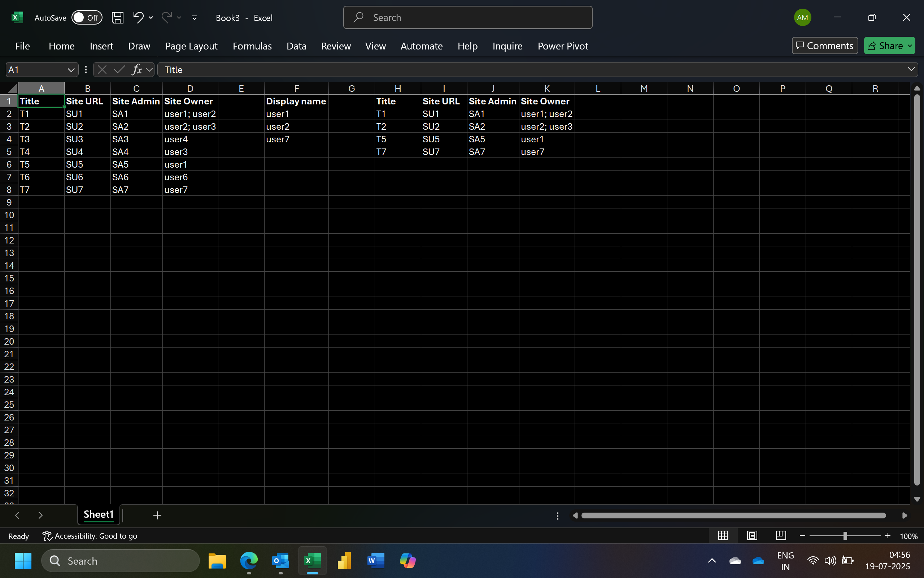Click the Enter checkmark in formula bar
Image resolution: width=924 pixels, height=578 pixels.
pyautogui.click(x=119, y=70)
